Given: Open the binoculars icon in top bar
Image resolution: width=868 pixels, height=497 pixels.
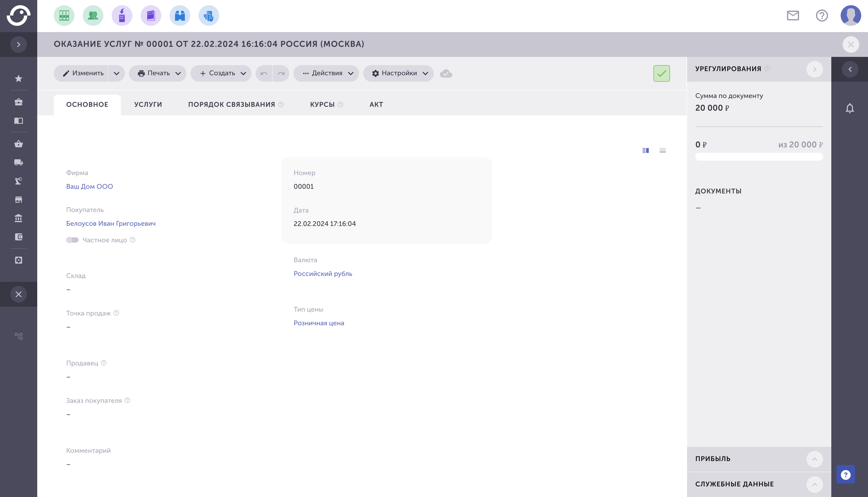Looking at the screenshot, I should [x=180, y=15].
